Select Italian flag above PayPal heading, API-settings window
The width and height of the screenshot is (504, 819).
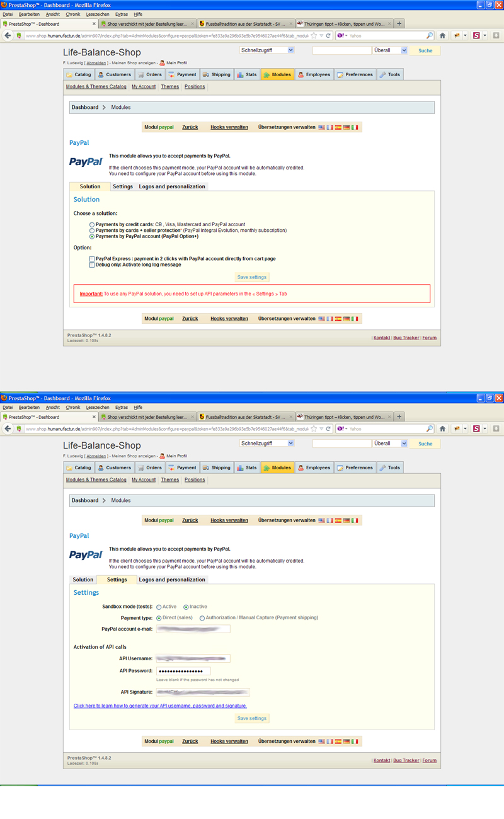(x=355, y=520)
